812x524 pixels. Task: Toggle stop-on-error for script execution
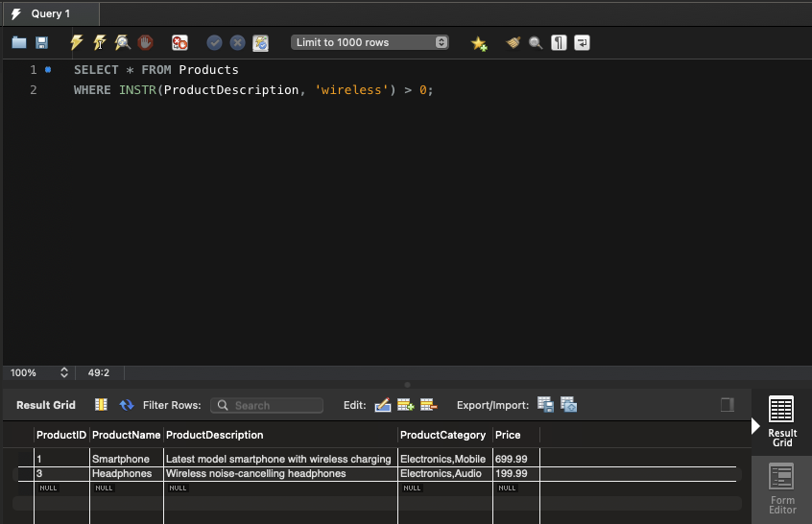coord(179,43)
